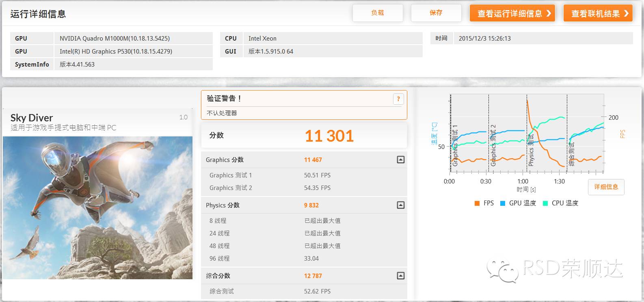Click the FPS legend label
644x302 pixels.
(x=489, y=203)
